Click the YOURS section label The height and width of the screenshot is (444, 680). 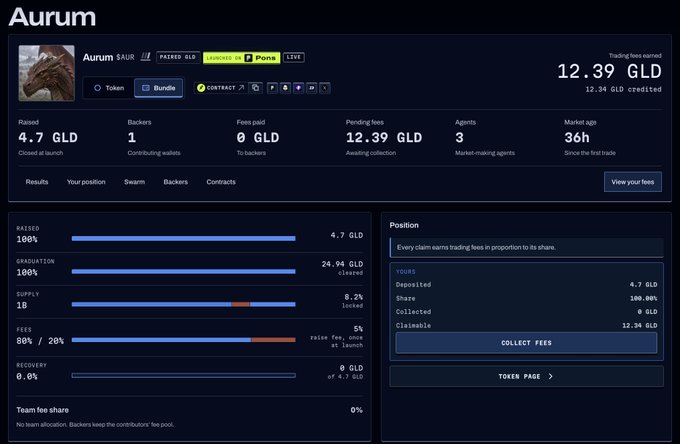point(405,271)
